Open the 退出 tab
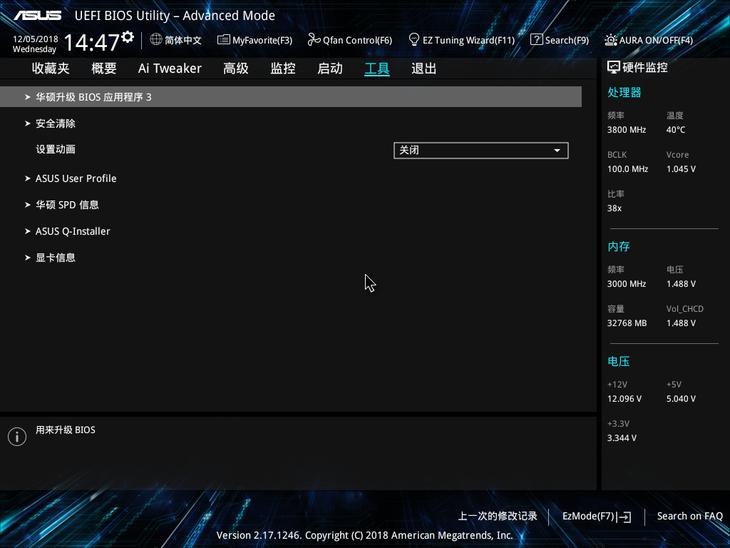Image resolution: width=730 pixels, height=548 pixels. point(424,68)
